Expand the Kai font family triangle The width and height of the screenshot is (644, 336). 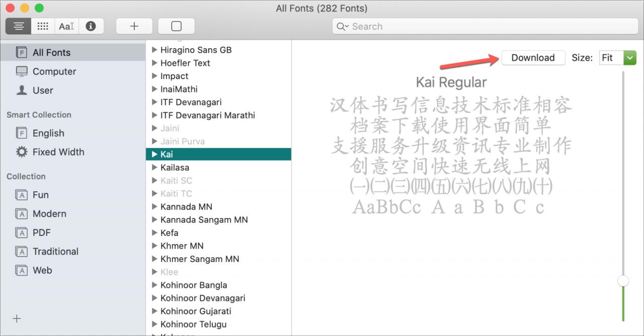155,154
